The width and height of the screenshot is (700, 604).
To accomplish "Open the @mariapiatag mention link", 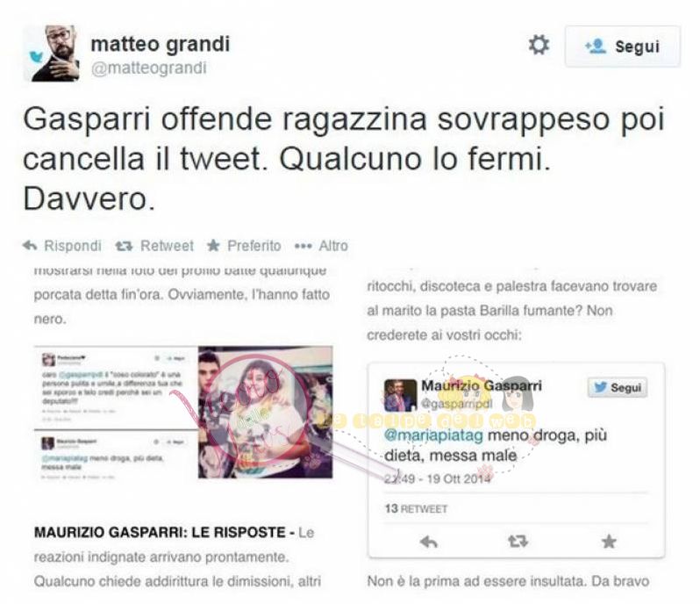I will pyautogui.click(x=433, y=435).
